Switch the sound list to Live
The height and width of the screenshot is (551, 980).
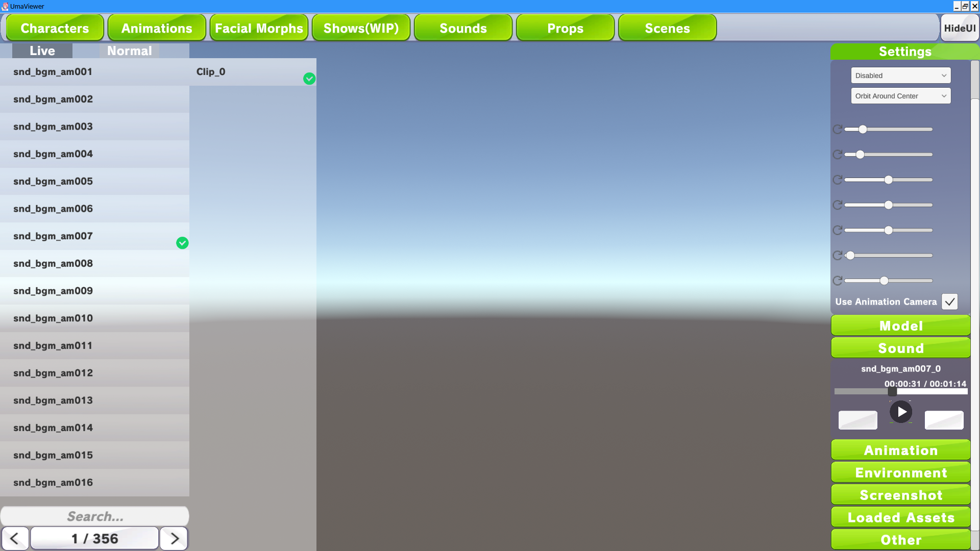(42, 51)
